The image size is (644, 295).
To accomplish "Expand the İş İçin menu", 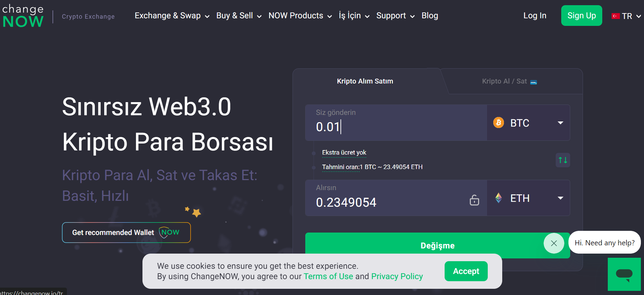I will point(354,16).
